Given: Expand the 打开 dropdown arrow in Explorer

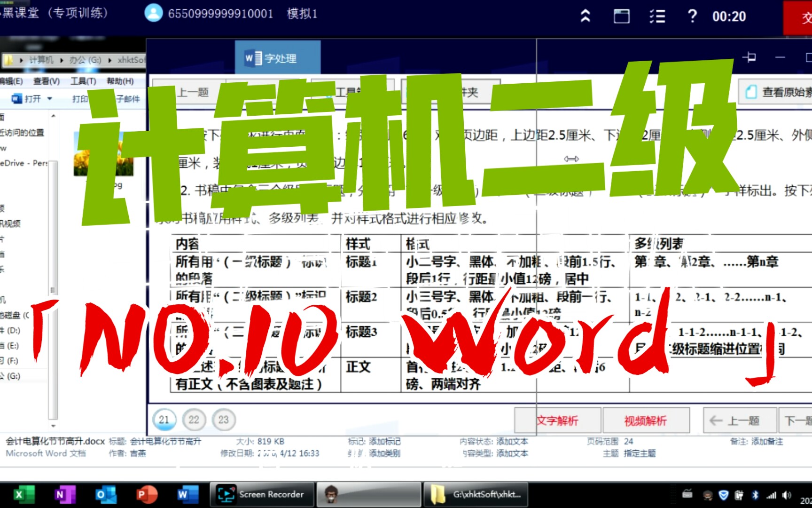Looking at the screenshot, I should click(49, 99).
